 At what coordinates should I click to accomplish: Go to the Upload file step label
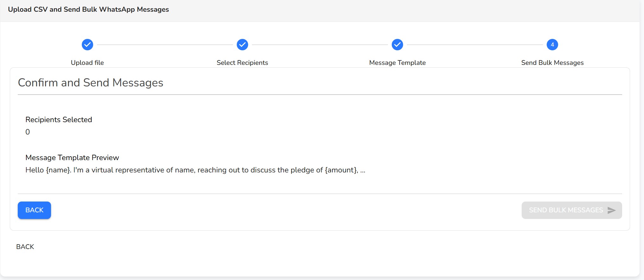coord(87,63)
